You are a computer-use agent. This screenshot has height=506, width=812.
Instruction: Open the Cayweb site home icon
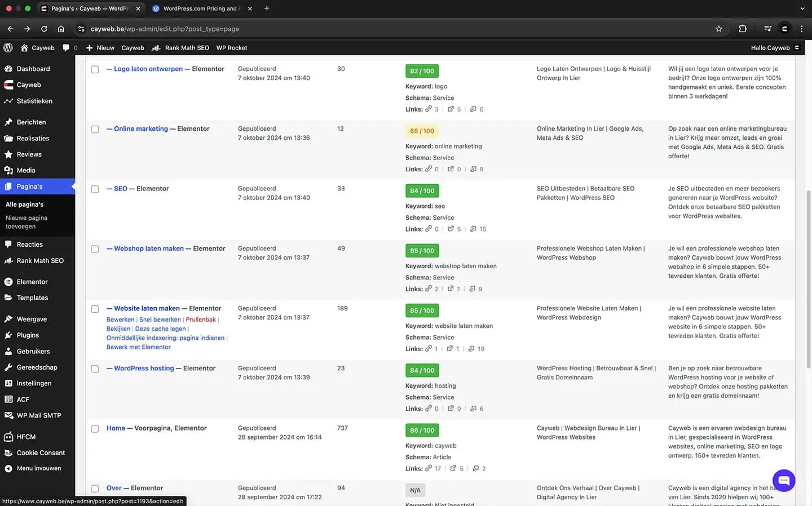click(24, 48)
